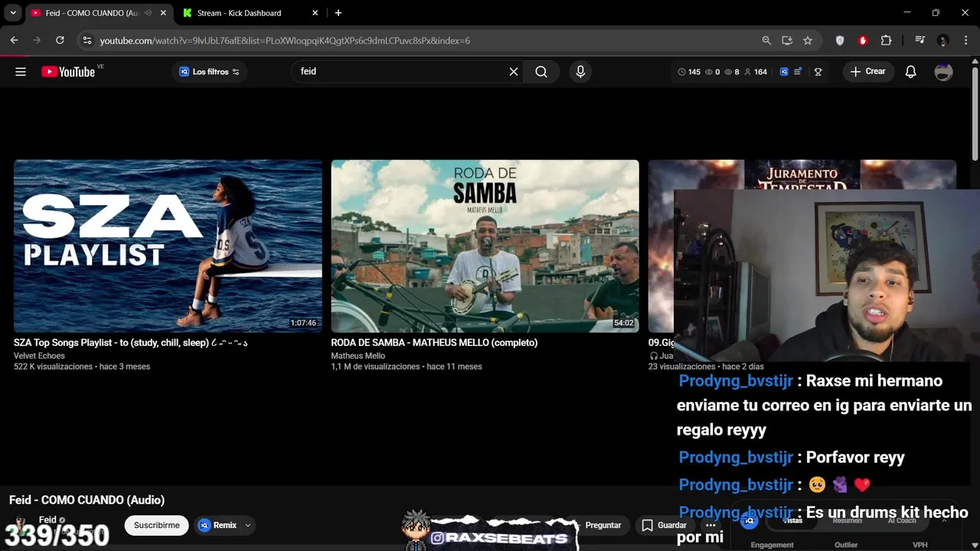Open RODA DE SAMBA video title
The height and width of the screenshot is (551, 980).
(434, 343)
